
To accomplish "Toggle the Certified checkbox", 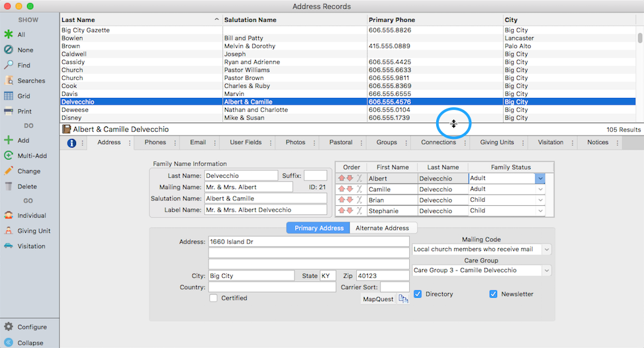I will coord(213,298).
